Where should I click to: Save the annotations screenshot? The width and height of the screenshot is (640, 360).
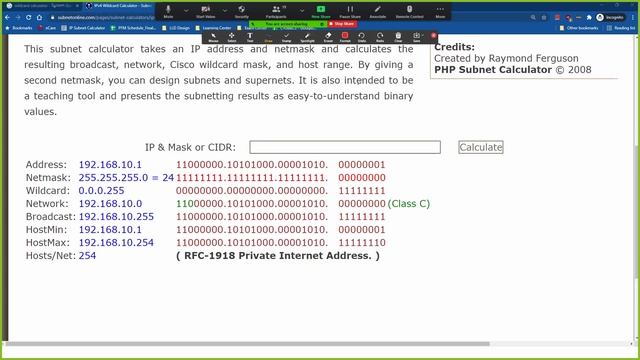tap(417, 38)
